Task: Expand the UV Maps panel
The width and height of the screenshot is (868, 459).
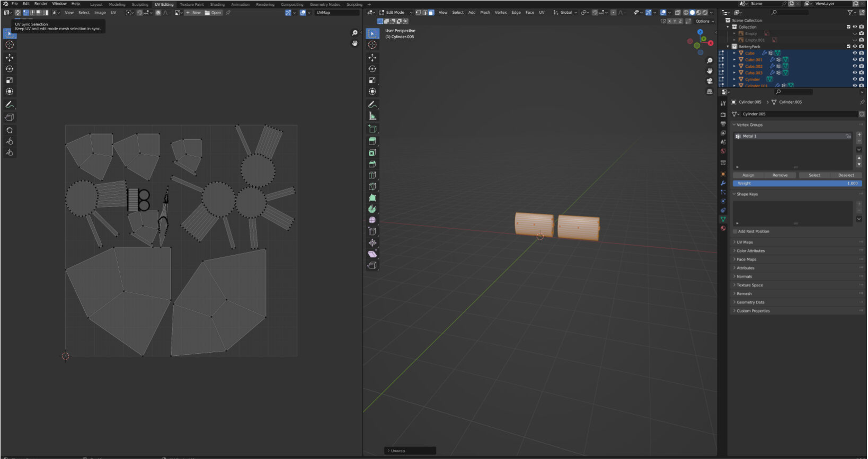Action: pos(745,242)
